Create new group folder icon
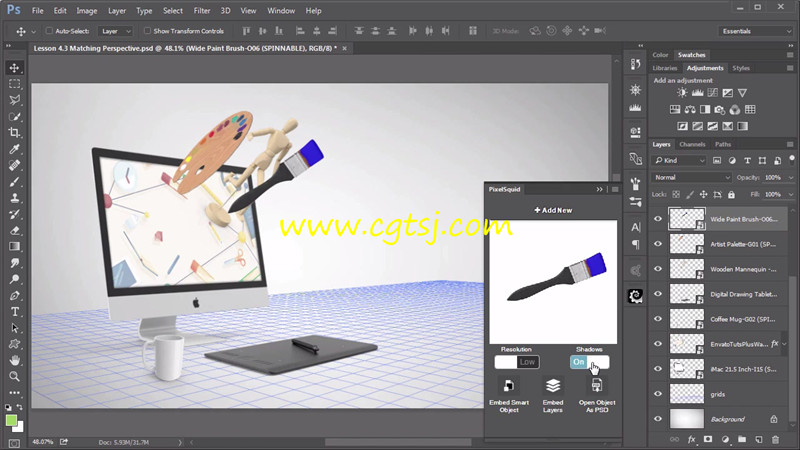 coord(742,439)
